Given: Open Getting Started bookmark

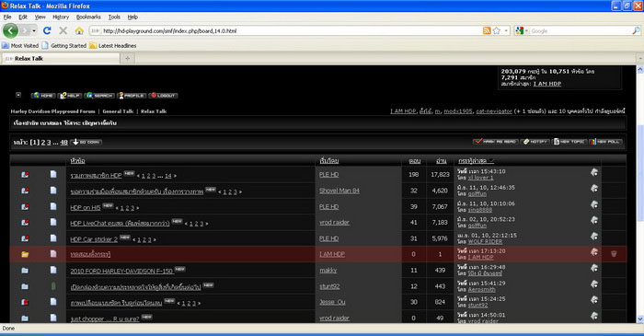Looking at the screenshot, I should click(64, 46).
